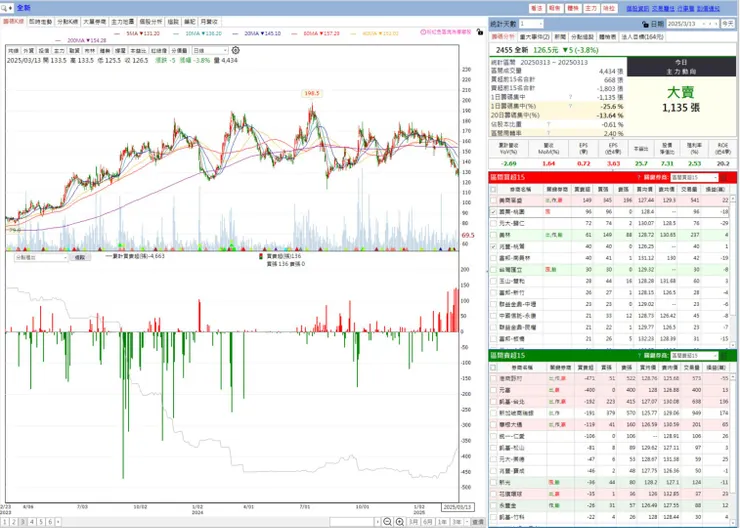
Task: Toggle select-all checkbox in 買超15 table header
Action: click(494, 189)
